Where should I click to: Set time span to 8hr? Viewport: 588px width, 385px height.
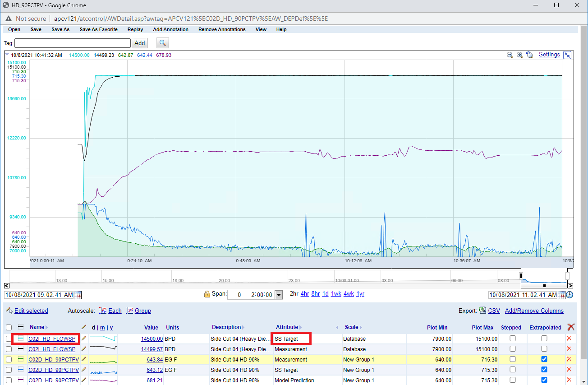click(316, 294)
